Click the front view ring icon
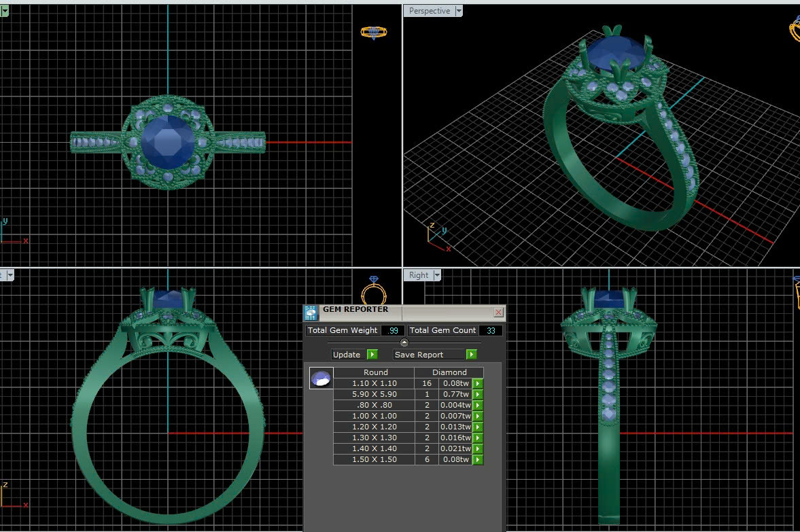Viewport: 800px width, 532px height. coord(373,291)
